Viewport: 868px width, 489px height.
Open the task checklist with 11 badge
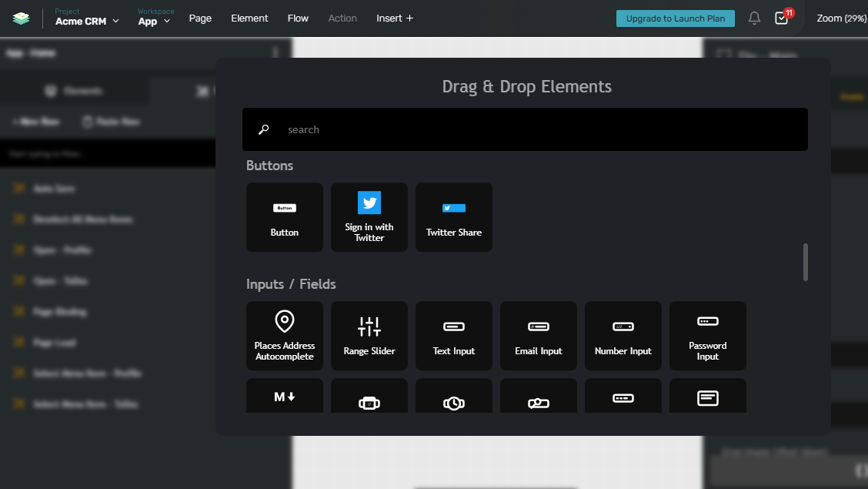(783, 18)
